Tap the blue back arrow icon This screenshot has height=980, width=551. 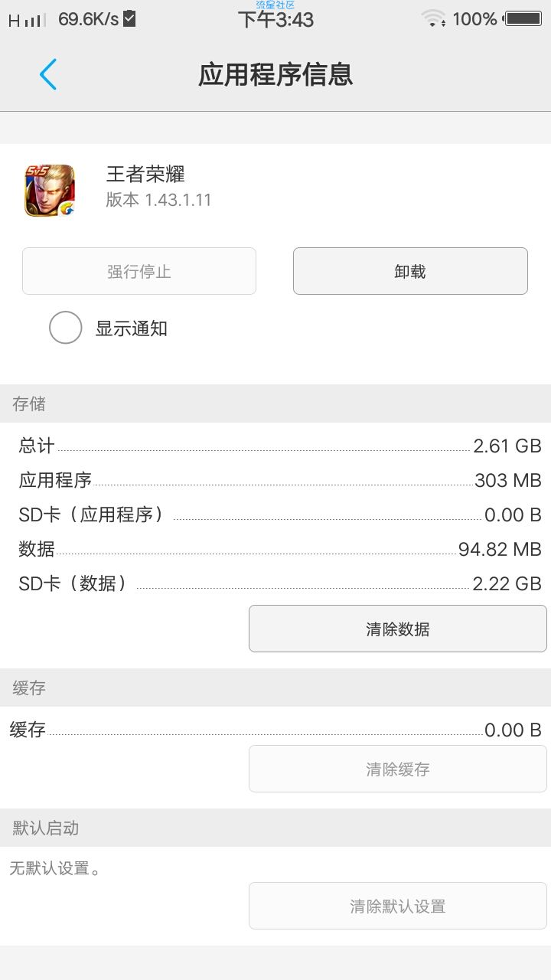(48, 74)
